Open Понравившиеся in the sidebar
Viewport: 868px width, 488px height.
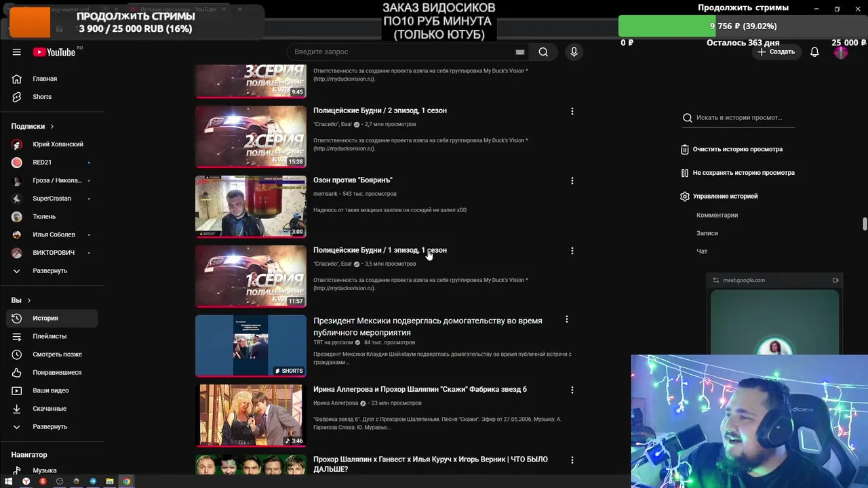pyautogui.click(x=52, y=372)
